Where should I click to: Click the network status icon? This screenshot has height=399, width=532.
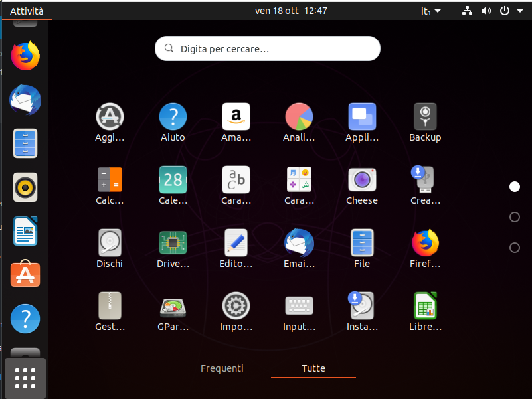pyautogui.click(x=467, y=11)
